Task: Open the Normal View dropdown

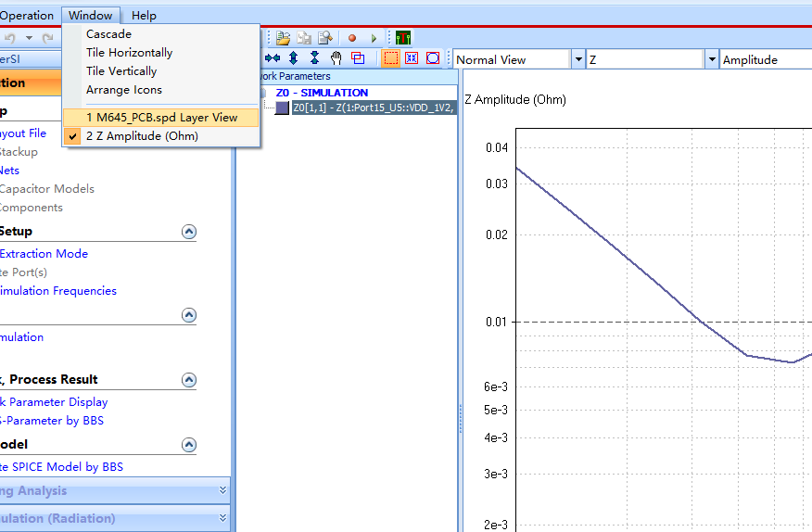Action: [x=578, y=59]
